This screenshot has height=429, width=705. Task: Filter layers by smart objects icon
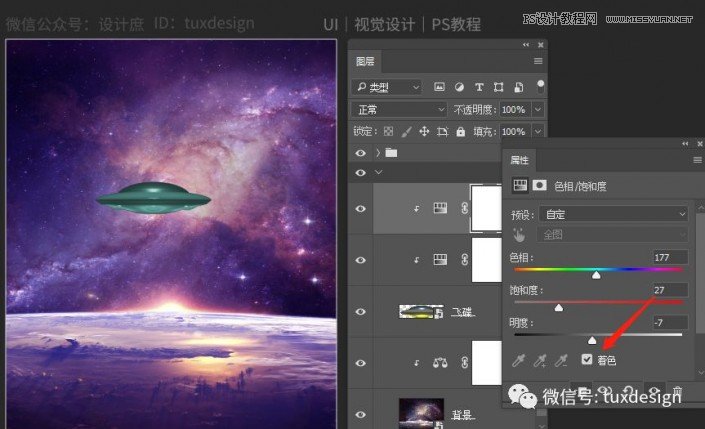518,87
